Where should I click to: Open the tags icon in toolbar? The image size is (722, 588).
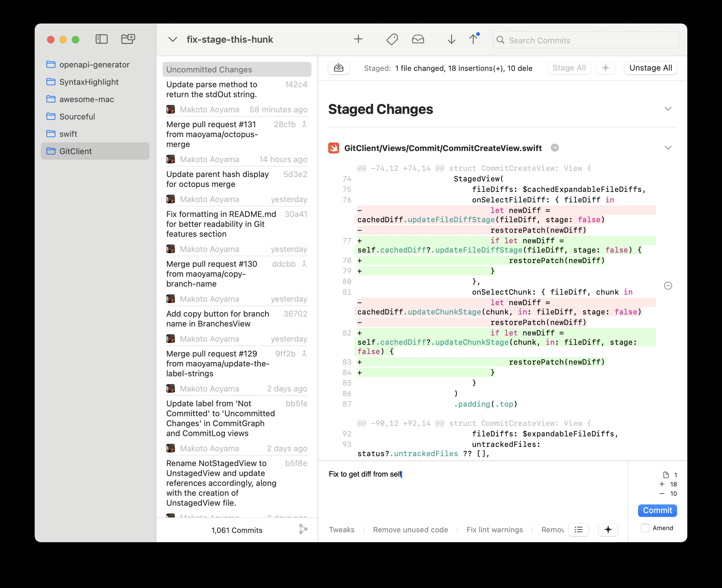click(392, 40)
